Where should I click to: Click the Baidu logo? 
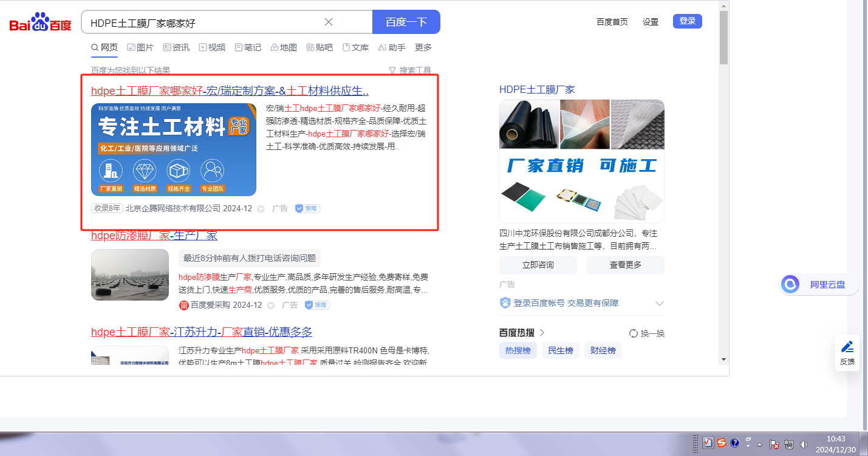(x=40, y=22)
